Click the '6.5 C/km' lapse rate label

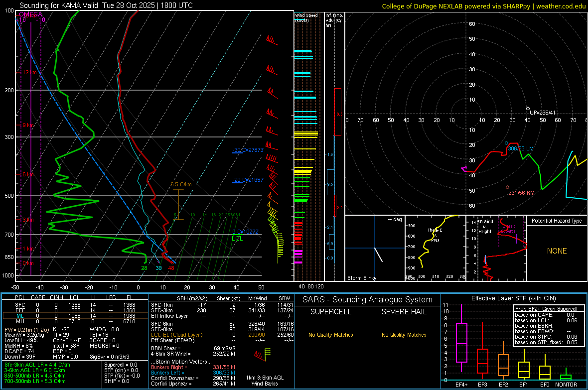pyautogui.click(x=181, y=184)
